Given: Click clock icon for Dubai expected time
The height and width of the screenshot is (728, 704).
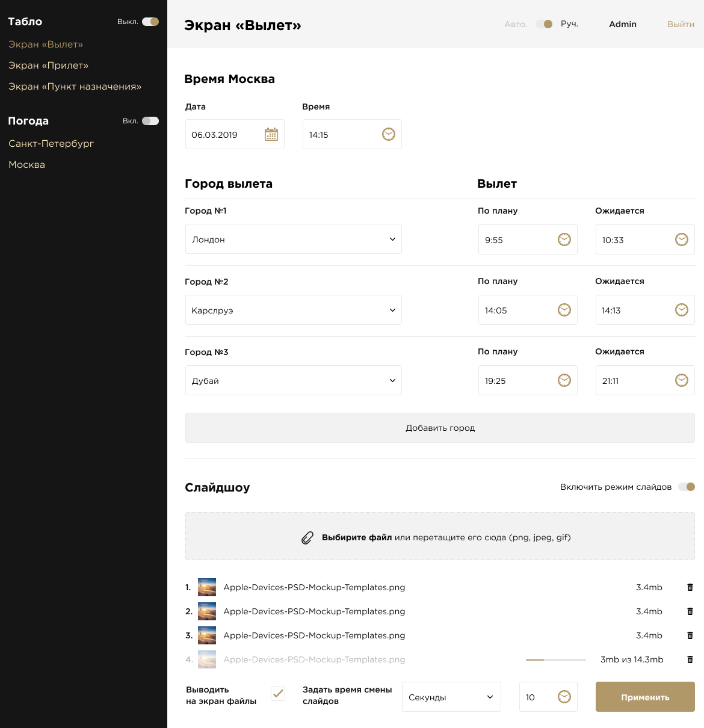Looking at the screenshot, I should click(681, 380).
